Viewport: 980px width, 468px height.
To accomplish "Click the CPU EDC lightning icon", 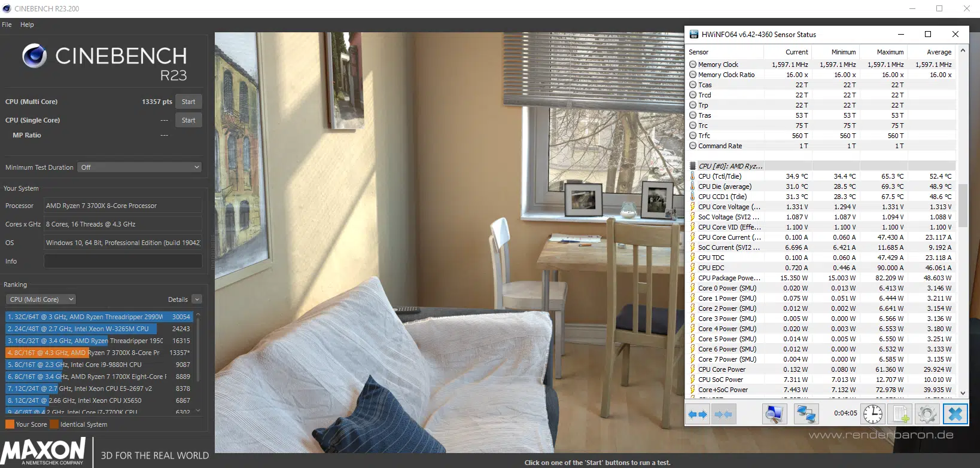I will pos(693,268).
